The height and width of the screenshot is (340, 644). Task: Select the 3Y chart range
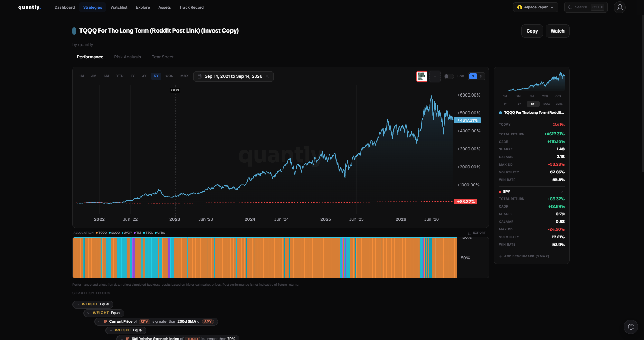click(x=144, y=76)
